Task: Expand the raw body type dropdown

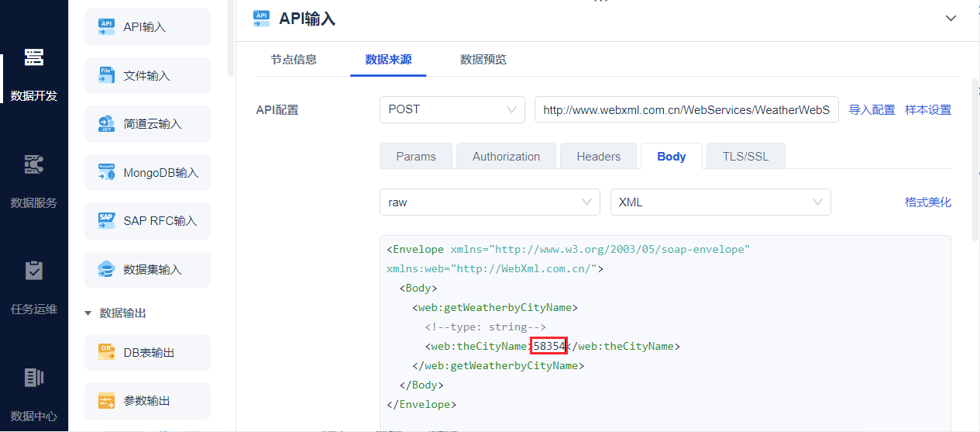Action: [x=489, y=202]
